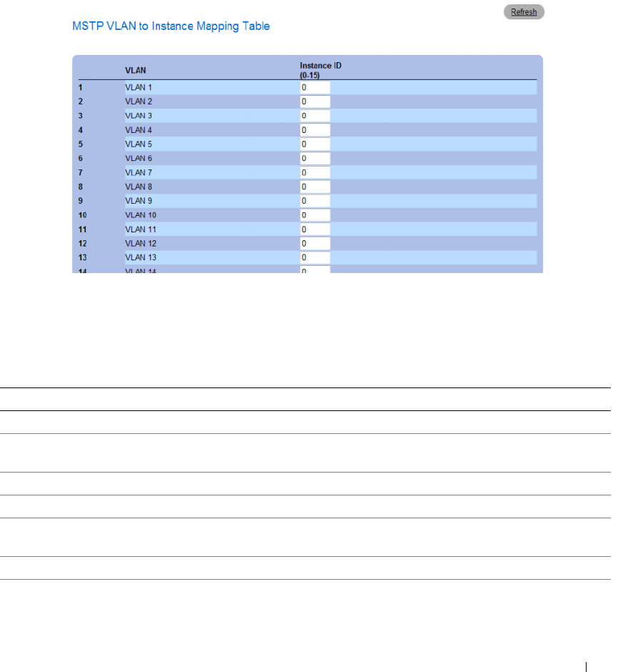Viewport: 643px width, 672px height.
Task: Select the 'VLAN 9' row label
Action: pyautogui.click(x=139, y=201)
